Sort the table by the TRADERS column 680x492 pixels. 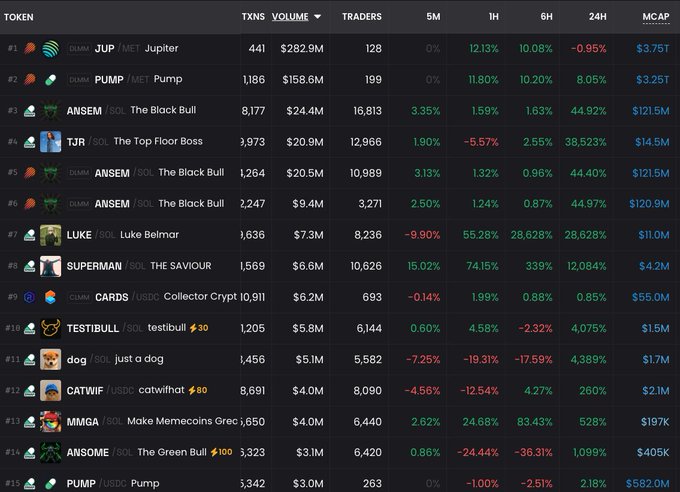tap(362, 16)
